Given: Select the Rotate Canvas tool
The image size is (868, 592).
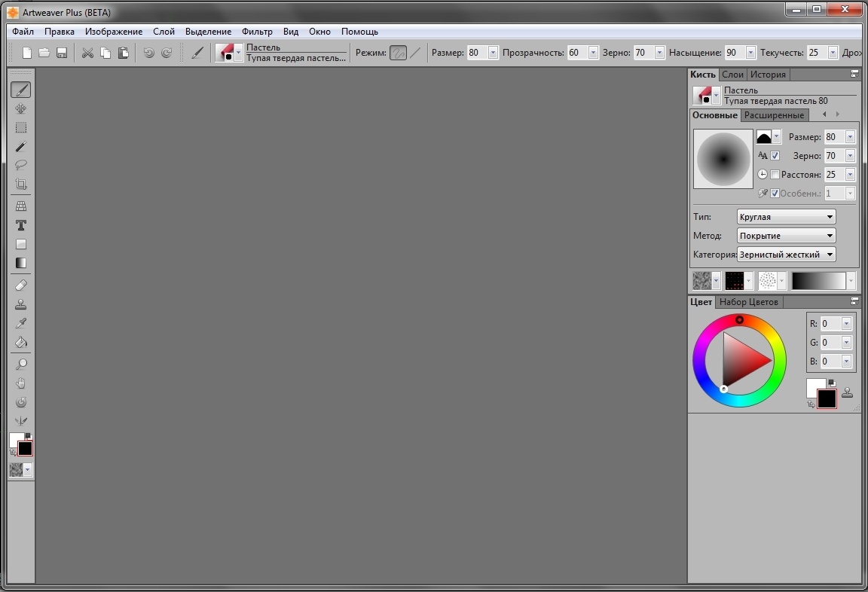Looking at the screenshot, I should coord(20,402).
